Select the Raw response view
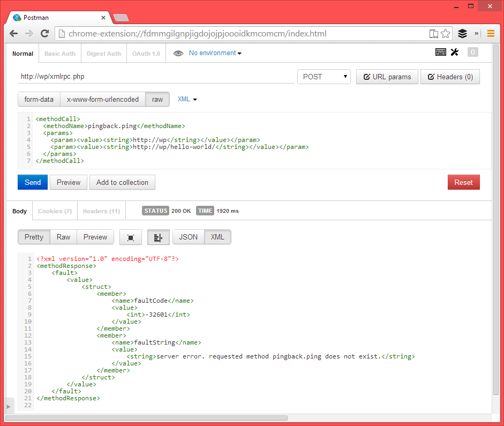This screenshot has width=504, height=426. pos(63,237)
